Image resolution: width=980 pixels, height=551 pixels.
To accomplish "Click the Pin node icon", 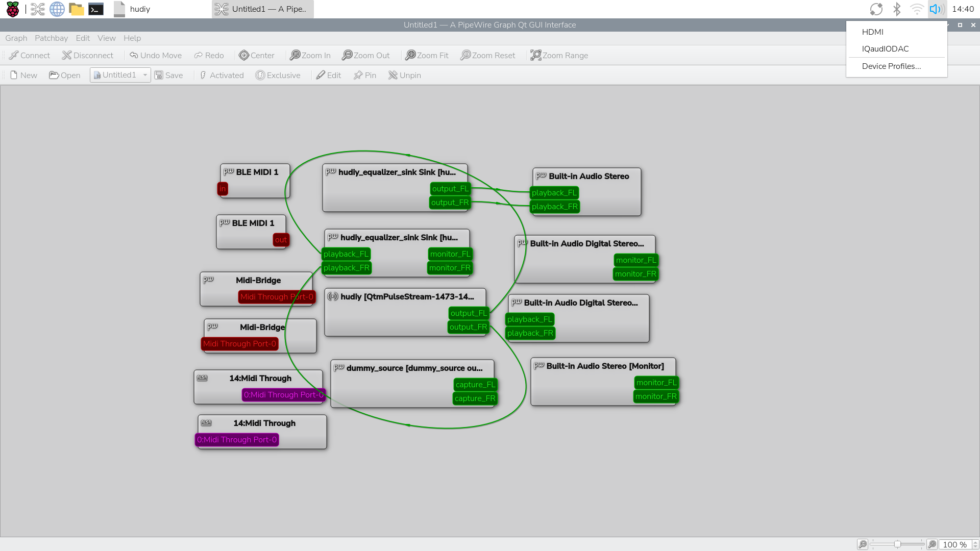I will (x=358, y=75).
